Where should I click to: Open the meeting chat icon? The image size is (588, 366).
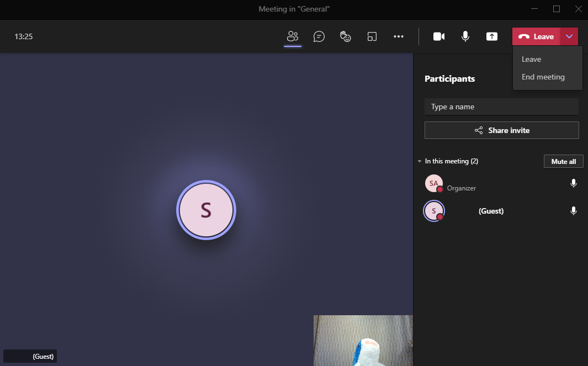tap(319, 36)
